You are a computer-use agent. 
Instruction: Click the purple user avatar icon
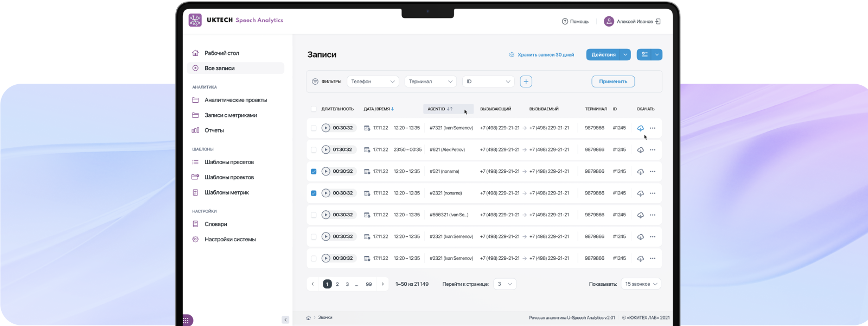pyautogui.click(x=609, y=21)
